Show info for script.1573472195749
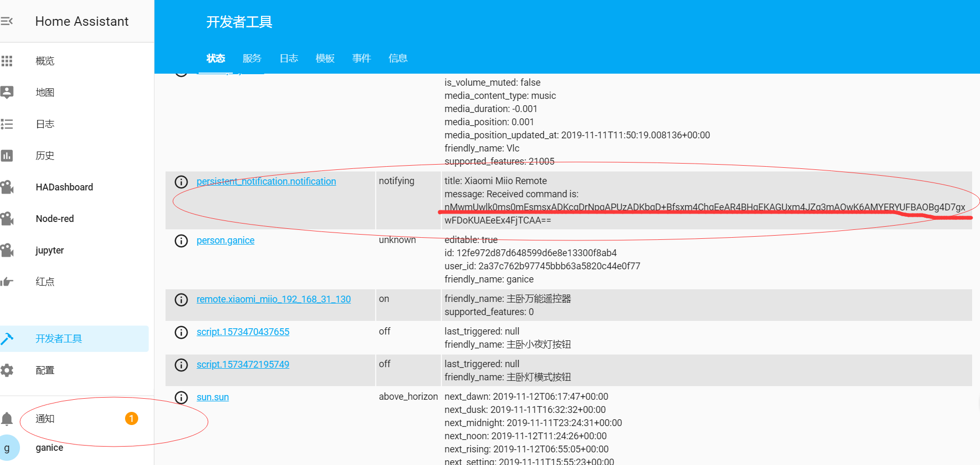 pyautogui.click(x=181, y=365)
